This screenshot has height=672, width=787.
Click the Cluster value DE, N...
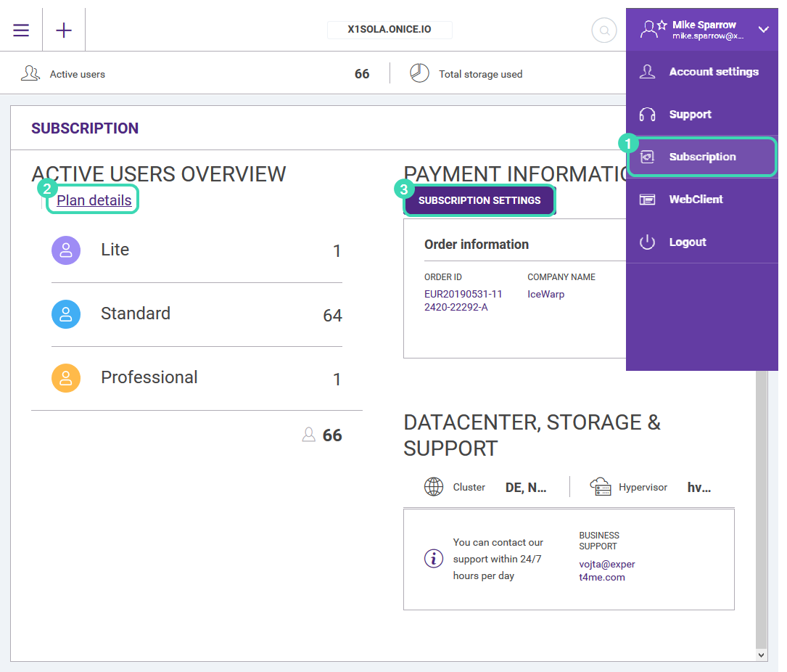click(525, 487)
